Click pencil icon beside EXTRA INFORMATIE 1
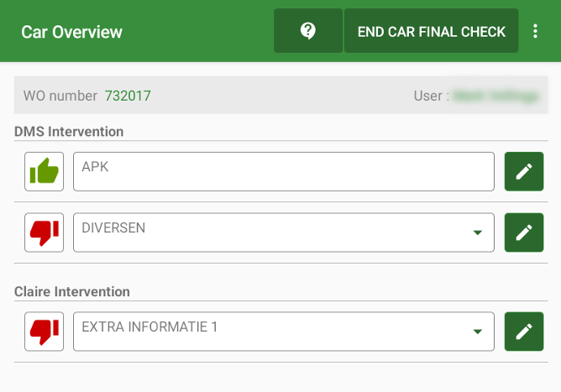Screen dimensions: 561x392 point(524,332)
